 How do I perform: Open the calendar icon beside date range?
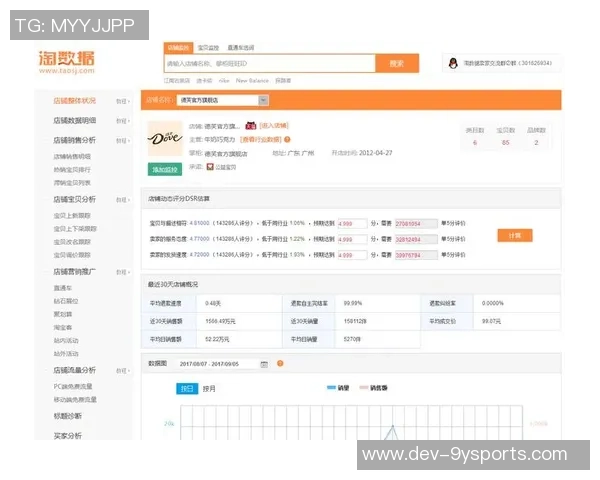click(x=265, y=364)
